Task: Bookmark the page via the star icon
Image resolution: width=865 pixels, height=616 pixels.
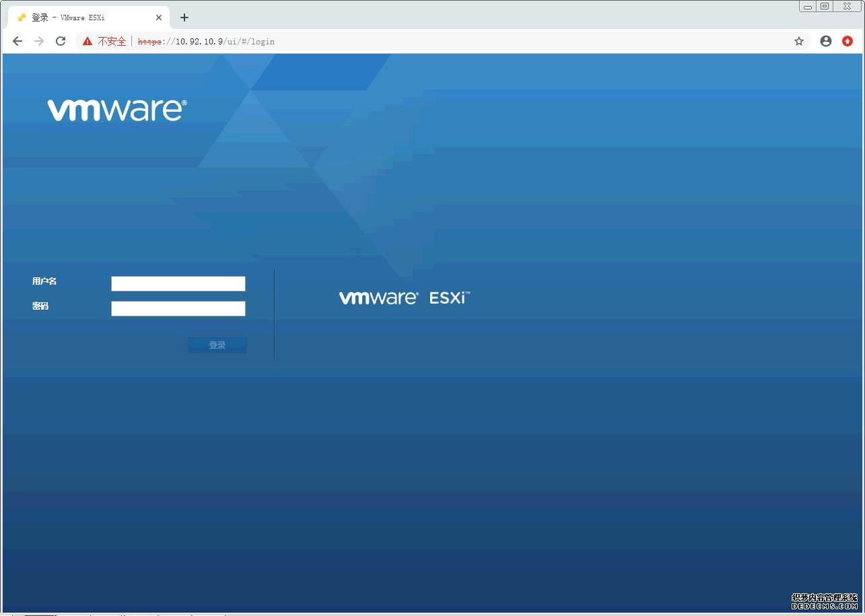Action: 799,41
